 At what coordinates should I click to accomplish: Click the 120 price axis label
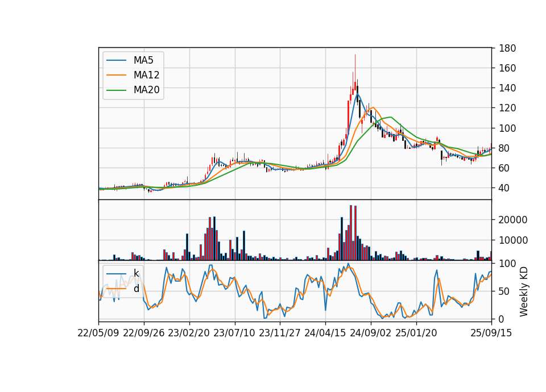click(x=507, y=108)
